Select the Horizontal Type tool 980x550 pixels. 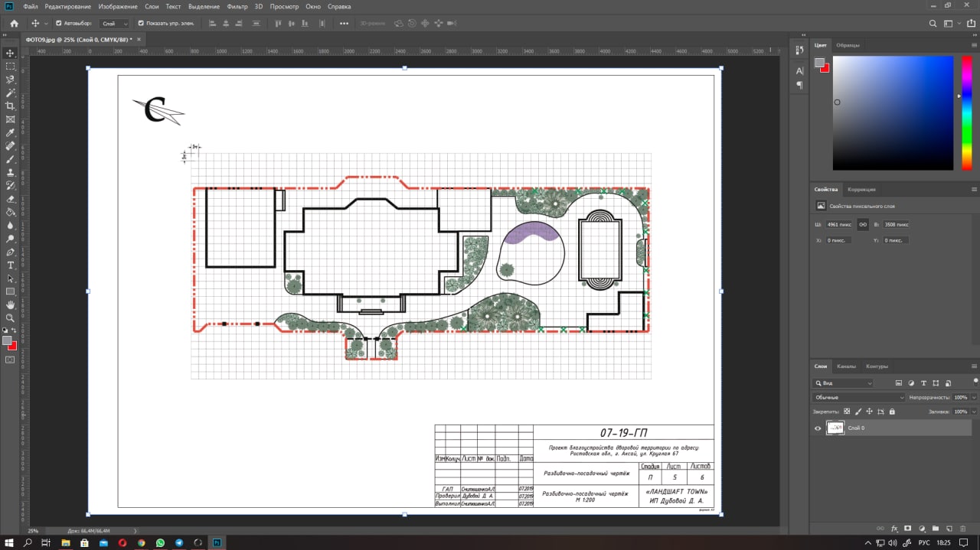point(10,265)
